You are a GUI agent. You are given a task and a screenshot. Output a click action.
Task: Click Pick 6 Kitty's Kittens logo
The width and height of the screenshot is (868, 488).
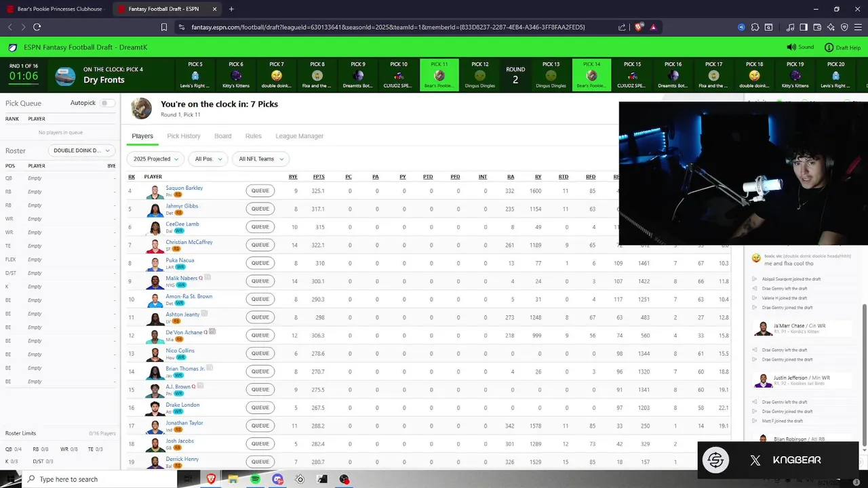point(236,75)
